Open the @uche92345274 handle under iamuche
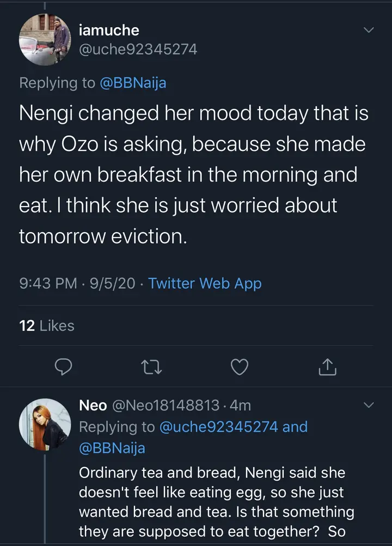The image size is (392, 546). point(138,50)
